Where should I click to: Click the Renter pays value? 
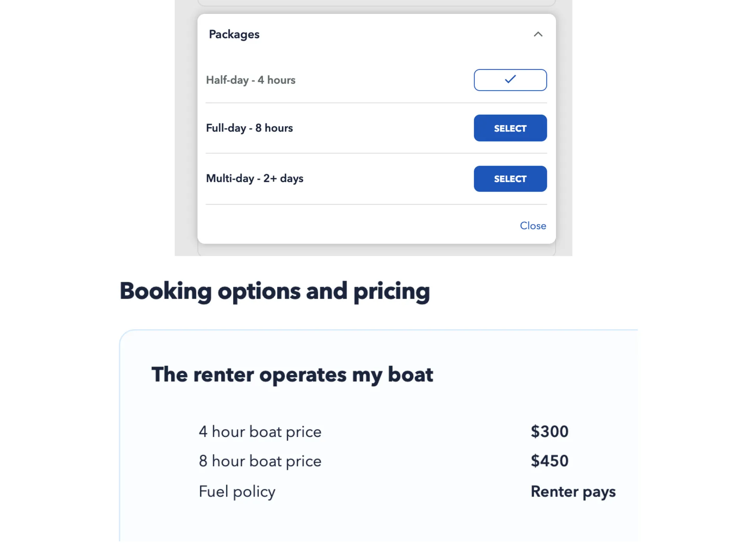[x=573, y=492]
